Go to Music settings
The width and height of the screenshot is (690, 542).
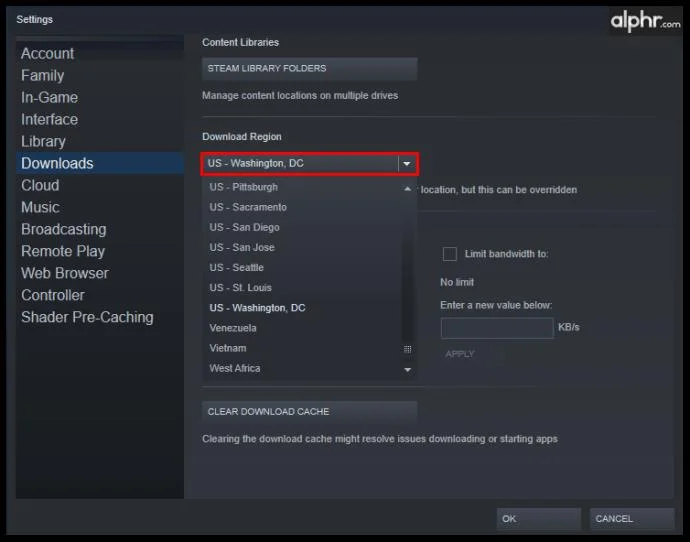(x=100, y=207)
